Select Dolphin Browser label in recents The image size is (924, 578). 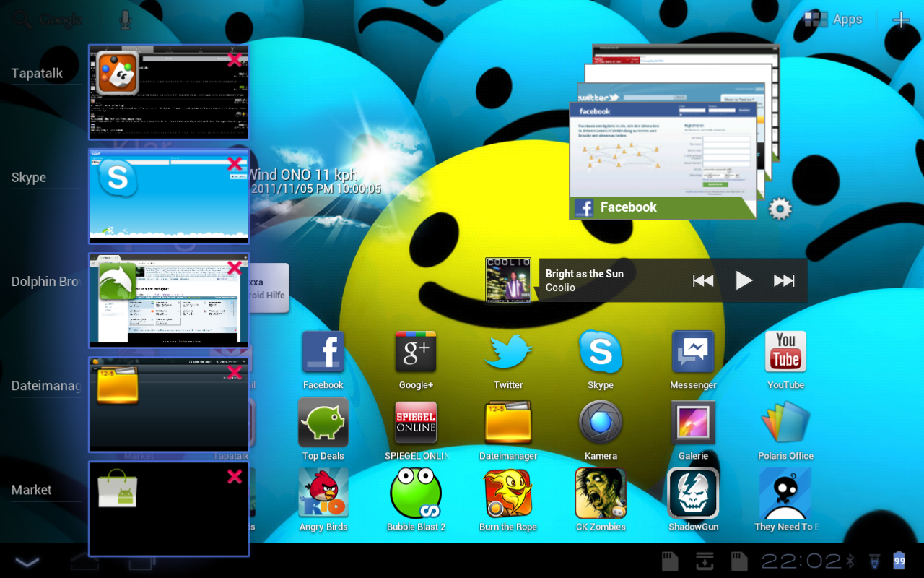[x=45, y=281]
